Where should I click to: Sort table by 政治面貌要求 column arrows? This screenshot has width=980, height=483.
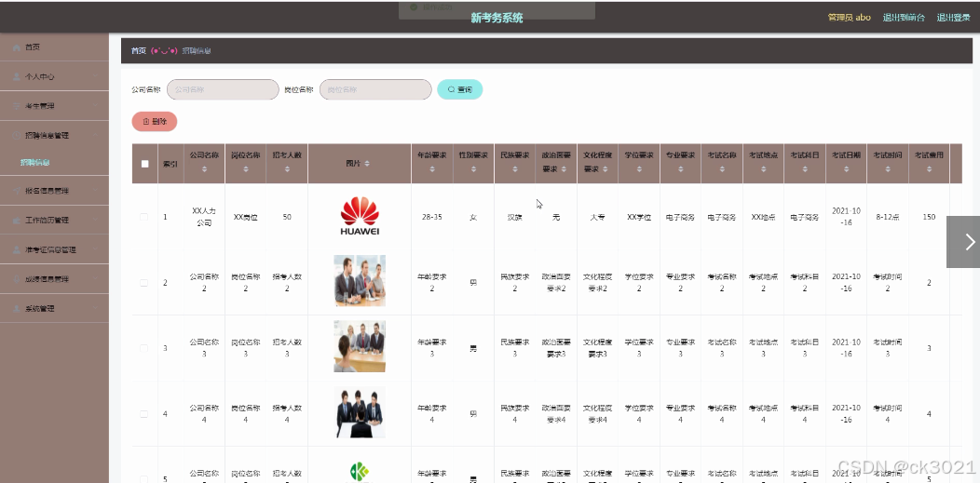pyautogui.click(x=565, y=169)
